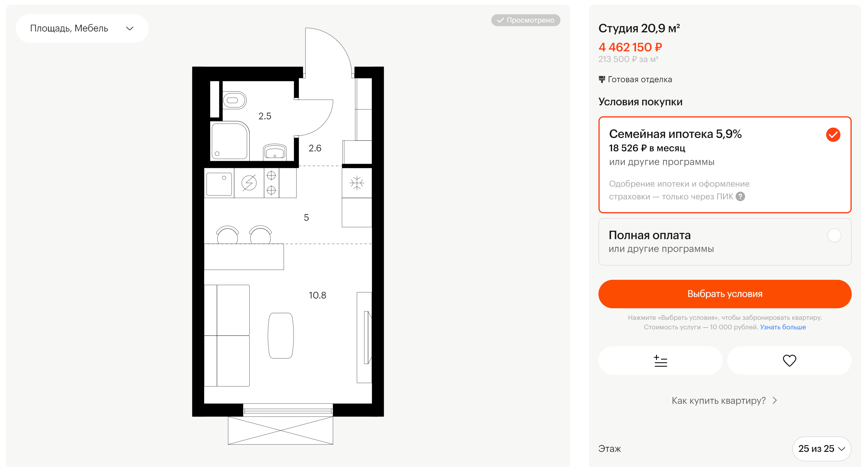
Task: Click the toilet symbol in bathroom plan
Action: (x=234, y=100)
